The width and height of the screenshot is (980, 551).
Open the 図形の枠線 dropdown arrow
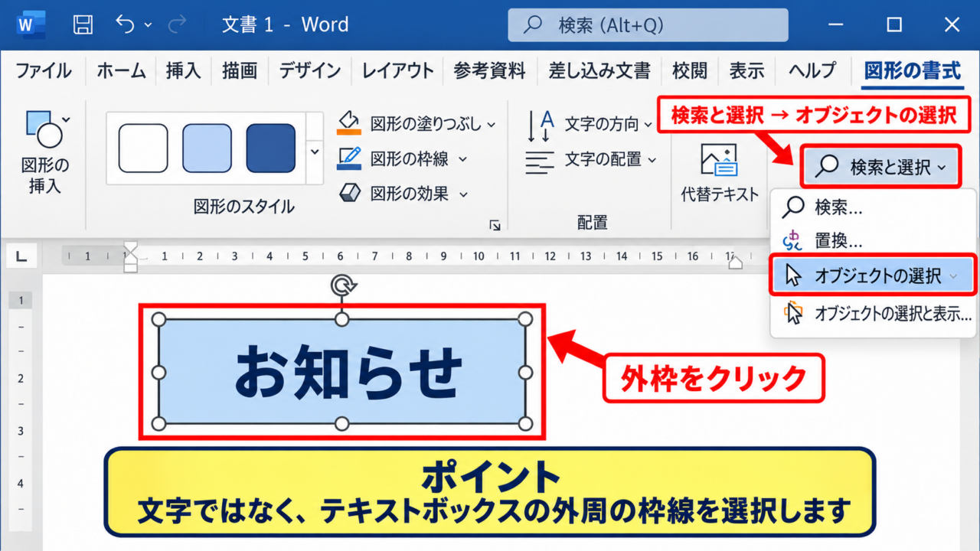pyautogui.click(x=462, y=159)
